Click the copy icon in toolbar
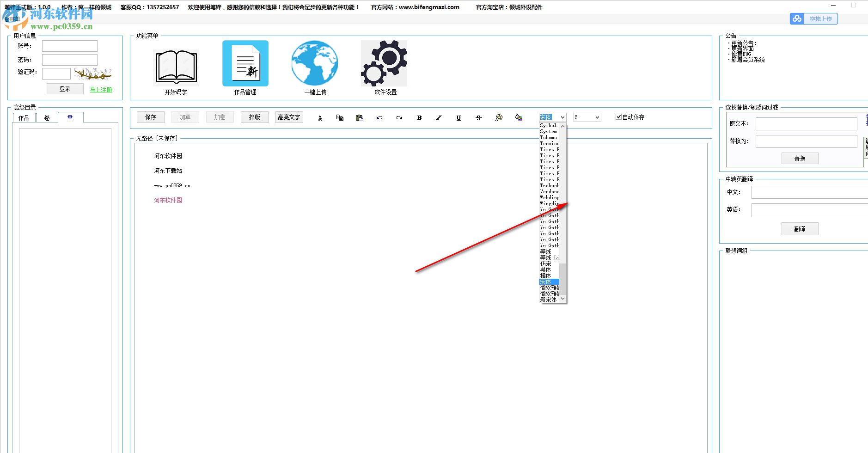The width and height of the screenshot is (868, 453). click(340, 117)
